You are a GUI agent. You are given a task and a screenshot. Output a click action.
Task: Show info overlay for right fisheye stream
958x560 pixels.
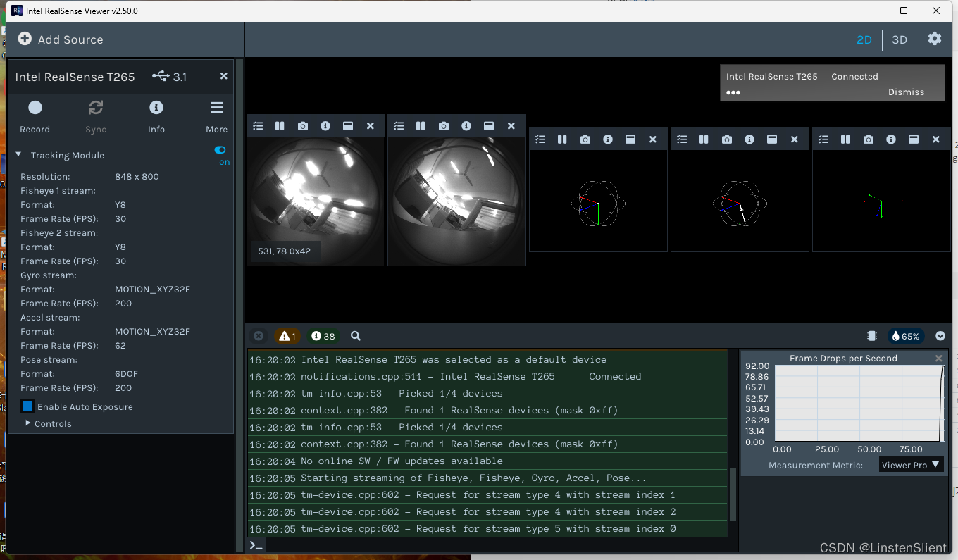466,126
